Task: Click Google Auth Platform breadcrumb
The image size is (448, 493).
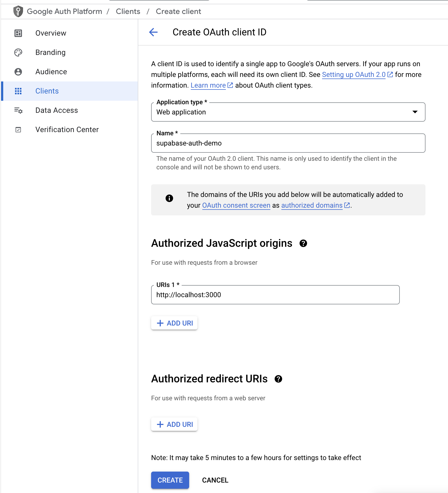Action: point(65,11)
